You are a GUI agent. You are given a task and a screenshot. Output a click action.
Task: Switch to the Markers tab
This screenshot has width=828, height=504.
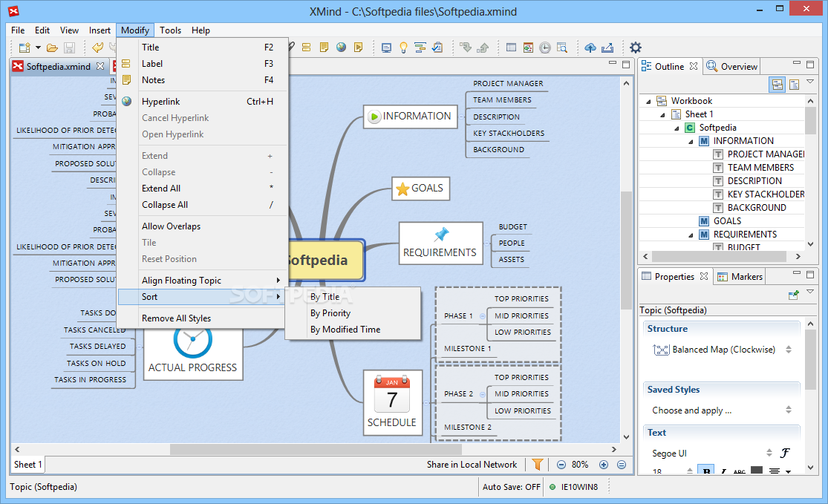tap(740, 277)
